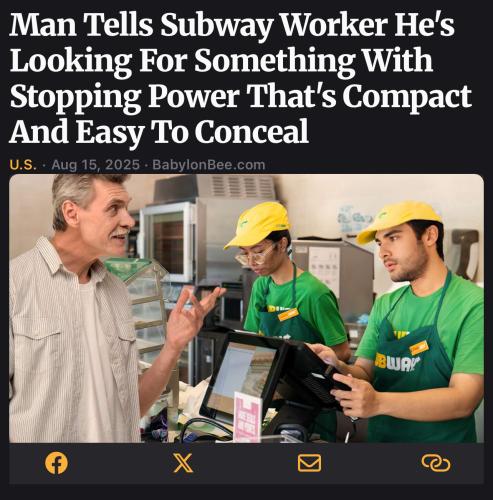Open the Subway counter article photo
Image resolution: width=493 pixels, height=500 pixels.
(x=246, y=308)
